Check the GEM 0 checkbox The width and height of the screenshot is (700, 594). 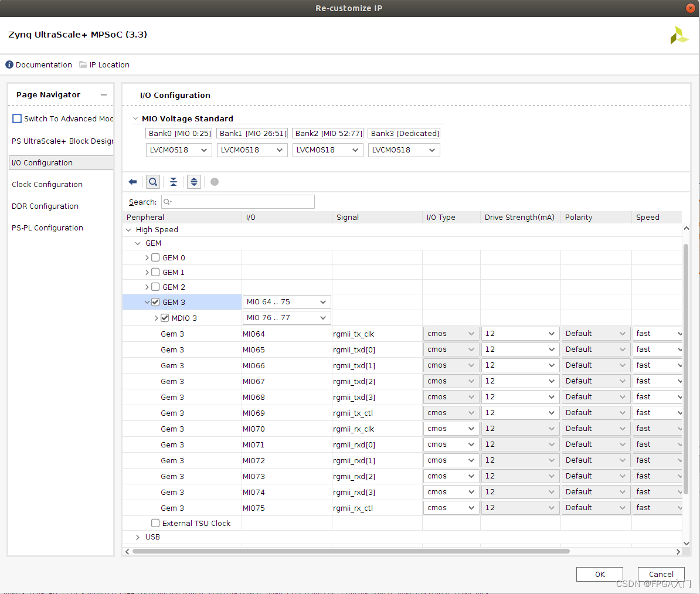click(x=155, y=257)
